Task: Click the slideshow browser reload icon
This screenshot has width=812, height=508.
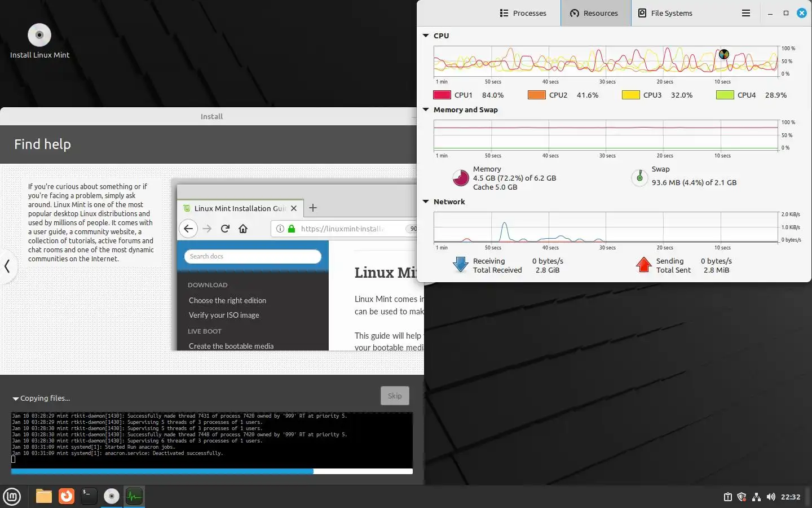Action: click(x=225, y=229)
